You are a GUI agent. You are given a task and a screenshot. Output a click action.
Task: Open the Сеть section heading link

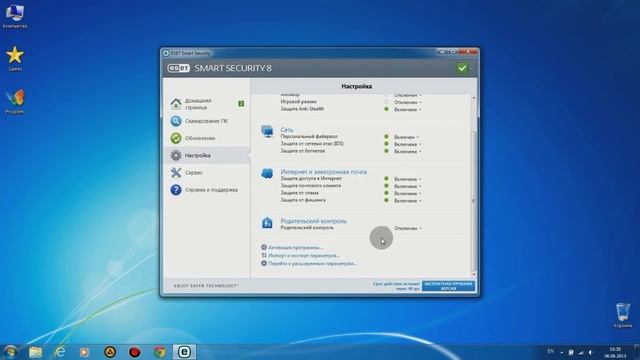(287, 129)
